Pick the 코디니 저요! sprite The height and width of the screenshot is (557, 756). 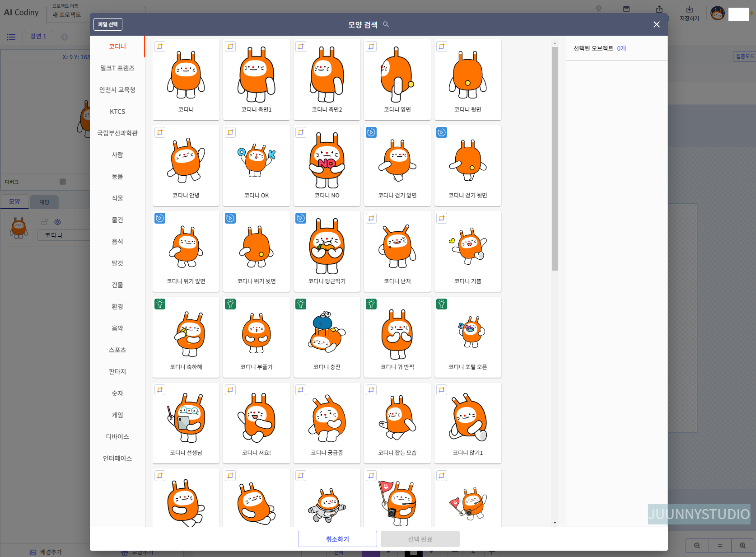tap(257, 423)
